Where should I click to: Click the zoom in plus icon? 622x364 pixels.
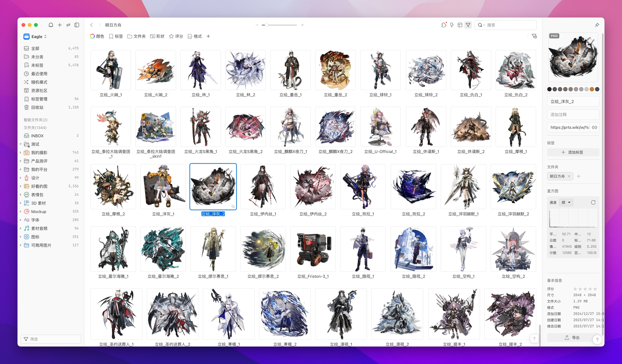(302, 25)
